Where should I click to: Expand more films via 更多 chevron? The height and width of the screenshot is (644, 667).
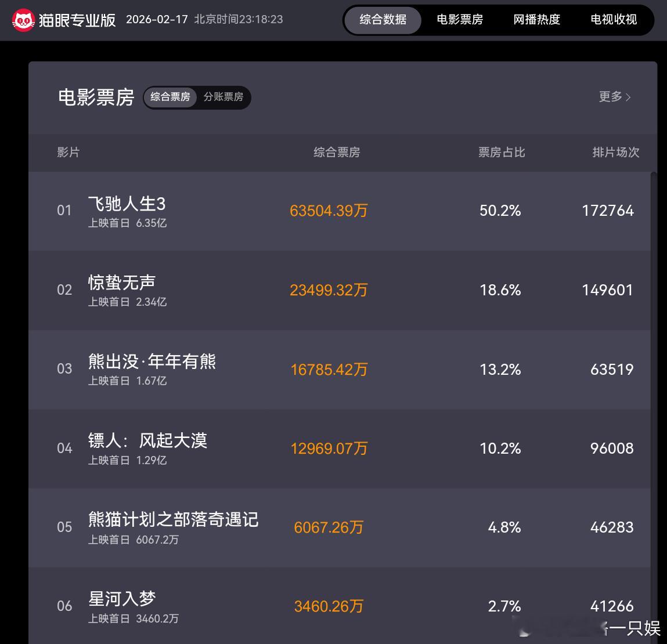pos(629,97)
